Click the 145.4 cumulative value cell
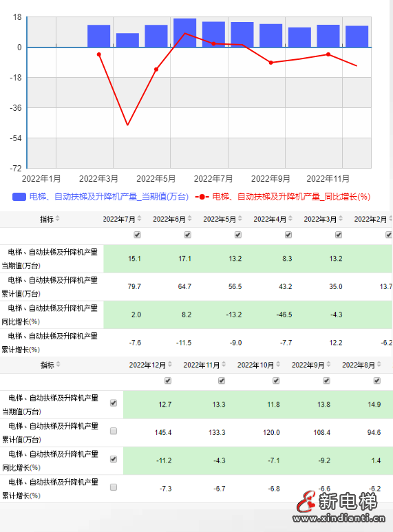The image size is (393, 532). [163, 433]
